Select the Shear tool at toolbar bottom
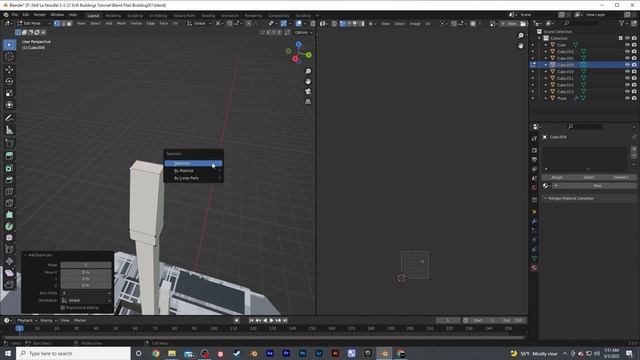 click(9, 273)
